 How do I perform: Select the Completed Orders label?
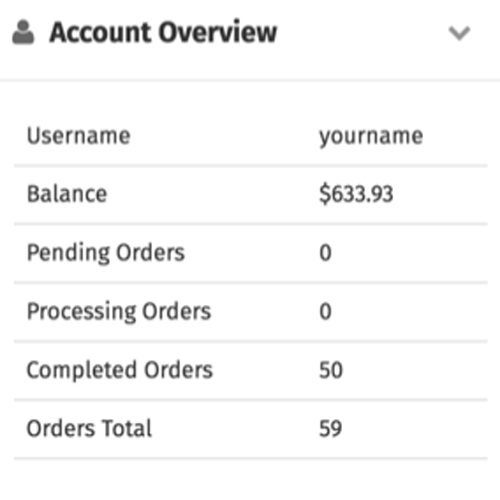120,370
